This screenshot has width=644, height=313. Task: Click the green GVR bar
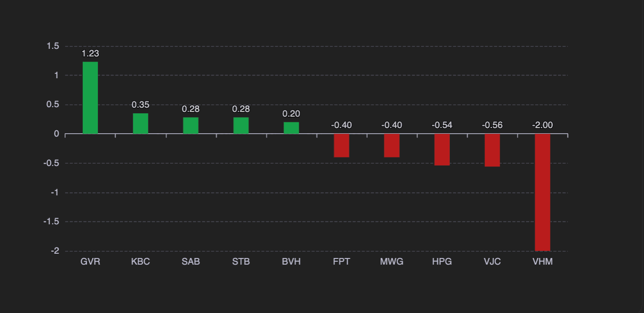[x=90, y=98]
